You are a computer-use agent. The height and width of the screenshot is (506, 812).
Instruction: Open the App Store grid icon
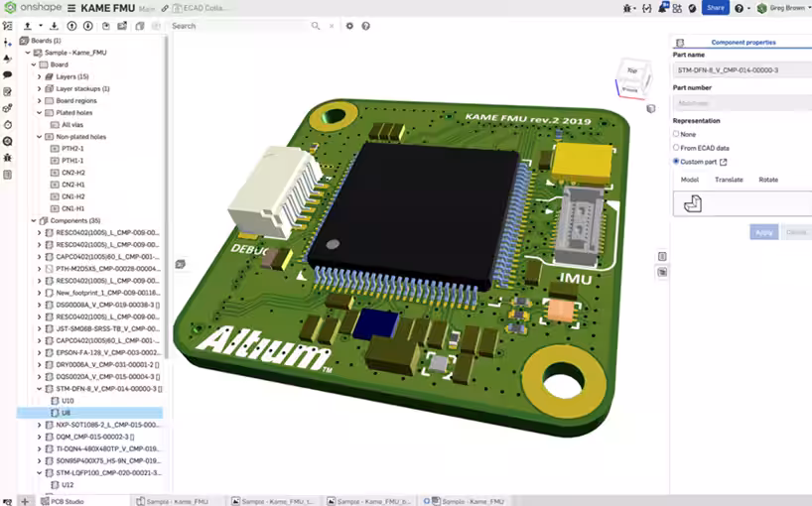[x=677, y=8]
